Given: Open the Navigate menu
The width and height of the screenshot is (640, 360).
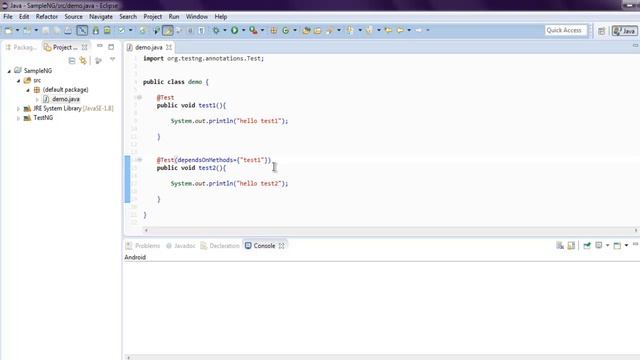Looking at the screenshot, I should pos(101,17).
